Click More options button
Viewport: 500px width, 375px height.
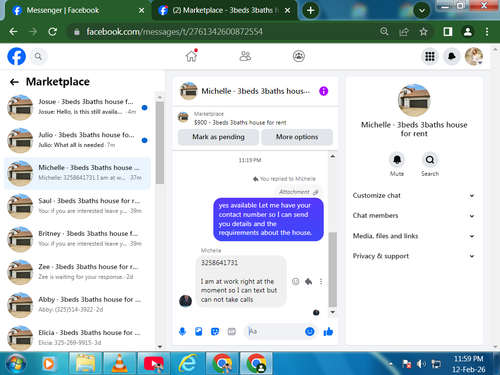click(x=297, y=137)
